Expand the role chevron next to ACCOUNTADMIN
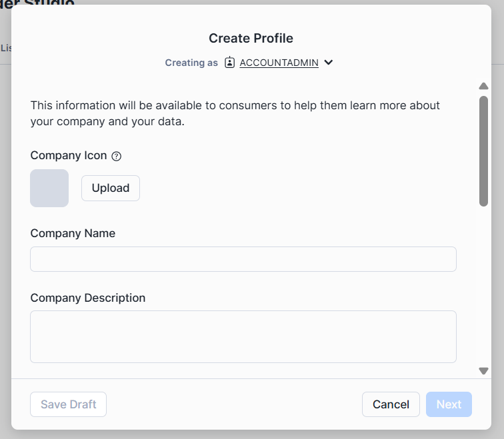 point(329,63)
